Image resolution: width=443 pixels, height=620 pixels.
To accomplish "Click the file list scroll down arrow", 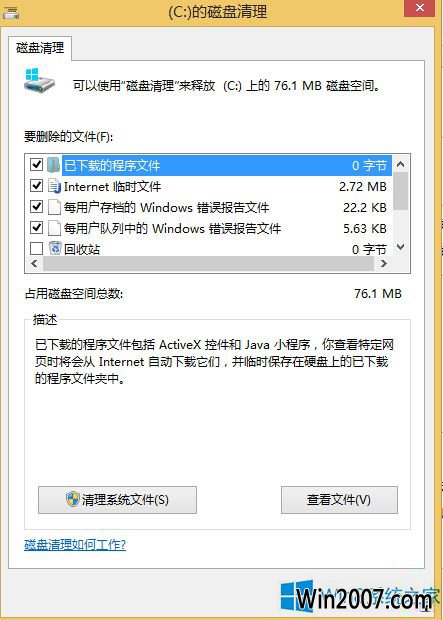I will (400, 247).
